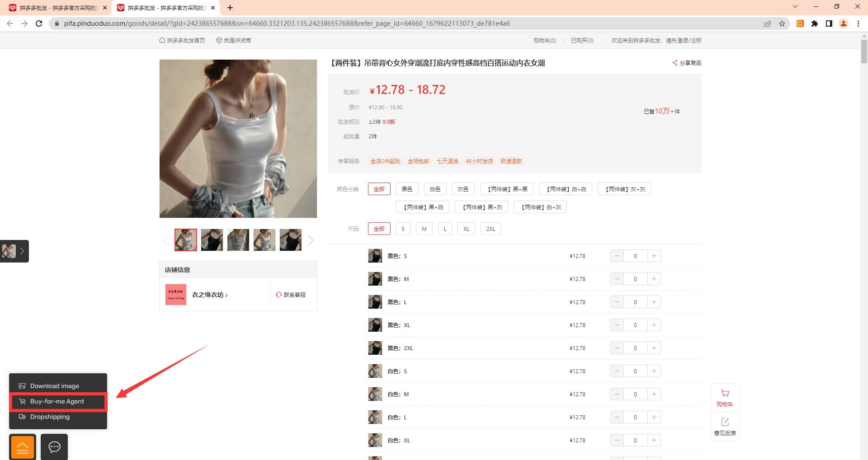Open the share page icon in the address bar
Image resolution: width=868 pixels, height=460 pixels.
768,23
